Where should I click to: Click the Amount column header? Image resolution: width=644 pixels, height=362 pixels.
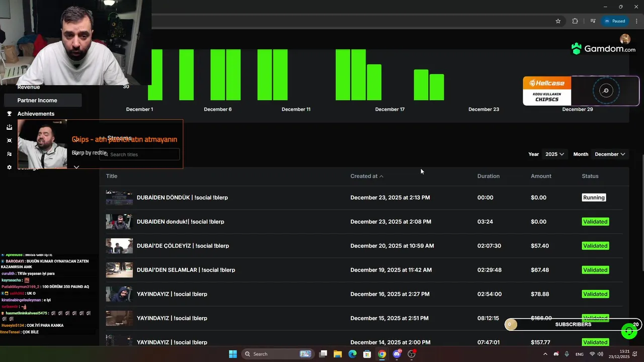point(541,176)
